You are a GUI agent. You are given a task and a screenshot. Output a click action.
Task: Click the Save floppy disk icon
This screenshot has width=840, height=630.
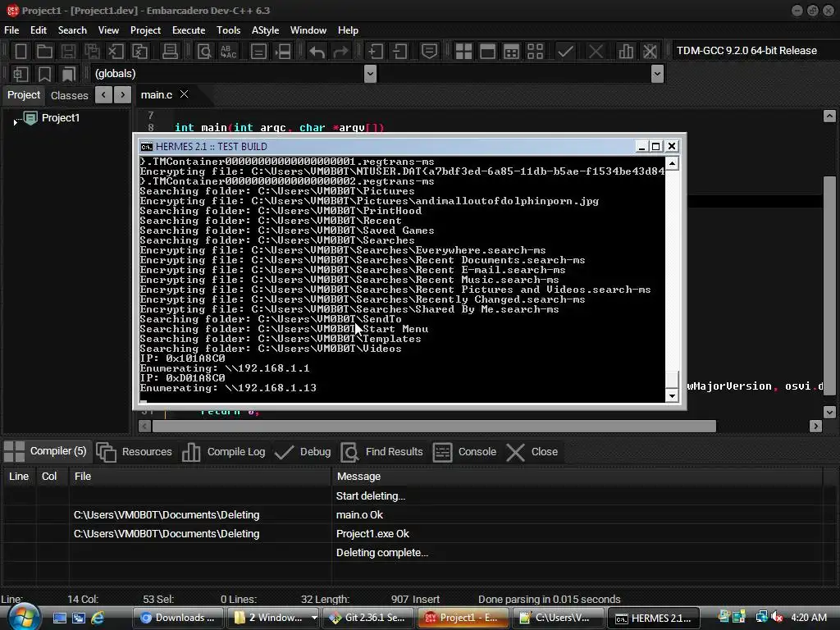[68, 52]
